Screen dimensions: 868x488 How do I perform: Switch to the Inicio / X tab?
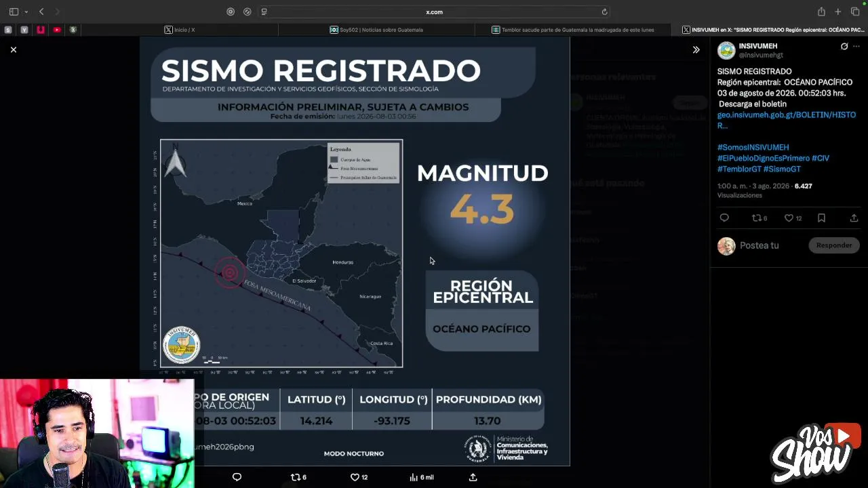click(x=180, y=30)
